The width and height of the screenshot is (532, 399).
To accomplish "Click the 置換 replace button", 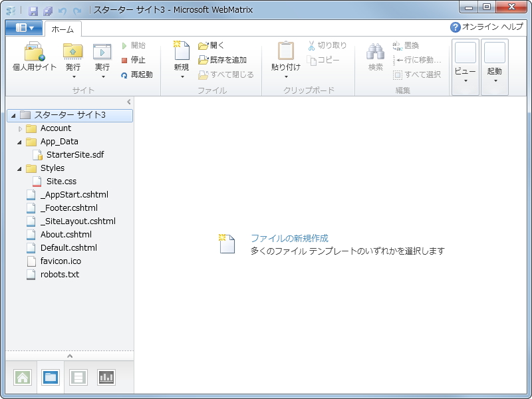I will coord(406,45).
